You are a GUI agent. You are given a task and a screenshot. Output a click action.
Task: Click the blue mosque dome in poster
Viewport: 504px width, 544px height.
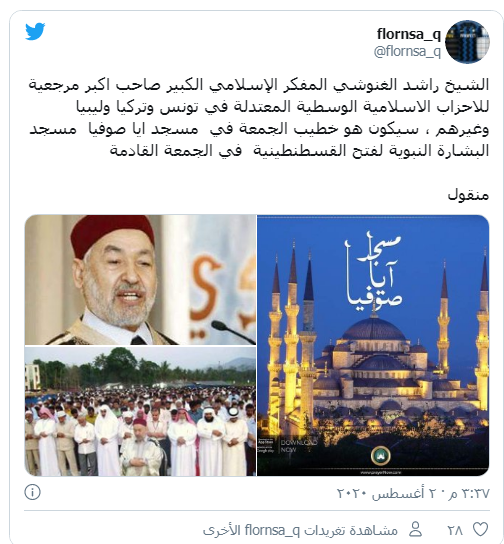pos(374,328)
